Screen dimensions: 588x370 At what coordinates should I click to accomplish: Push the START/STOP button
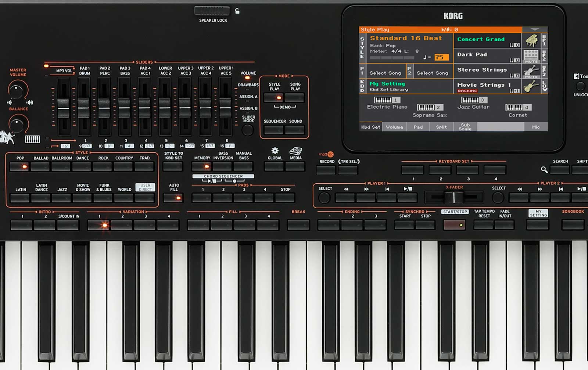coord(454,224)
